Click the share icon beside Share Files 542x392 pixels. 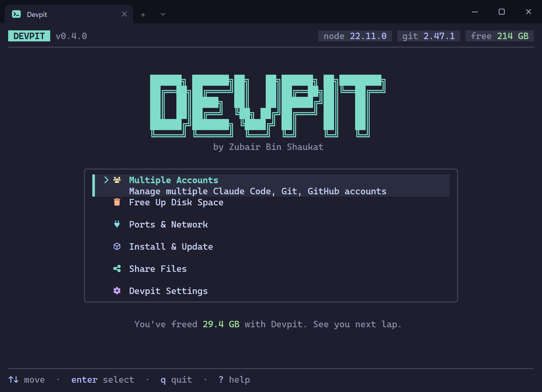coord(117,269)
